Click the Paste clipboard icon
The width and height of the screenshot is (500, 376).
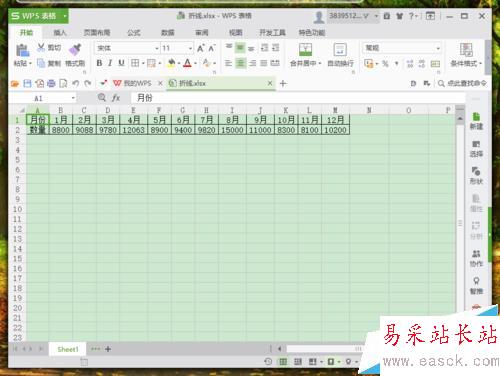tap(22, 50)
